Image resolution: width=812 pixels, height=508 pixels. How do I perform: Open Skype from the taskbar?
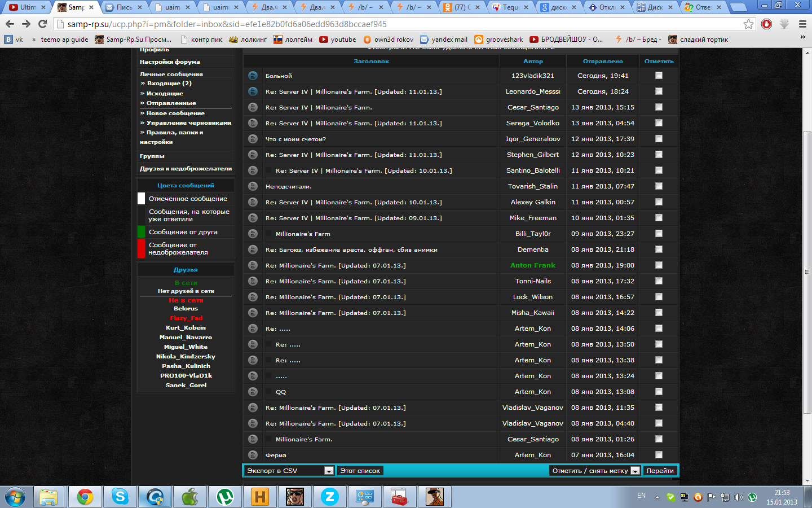click(120, 497)
